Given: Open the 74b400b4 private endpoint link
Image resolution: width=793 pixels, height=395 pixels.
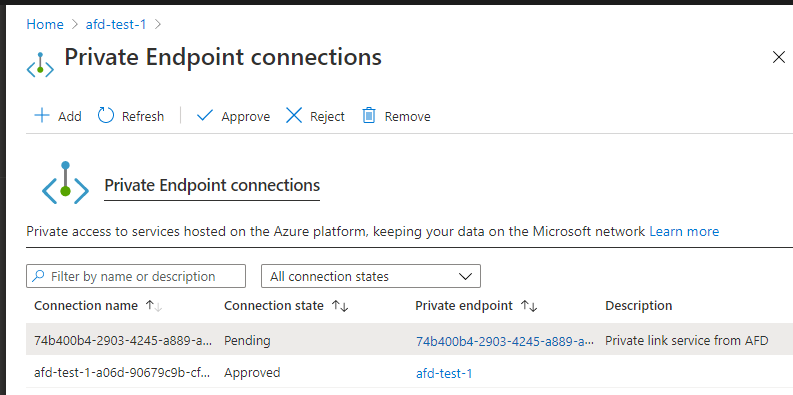Looking at the screenshot, I should [505, 341].
